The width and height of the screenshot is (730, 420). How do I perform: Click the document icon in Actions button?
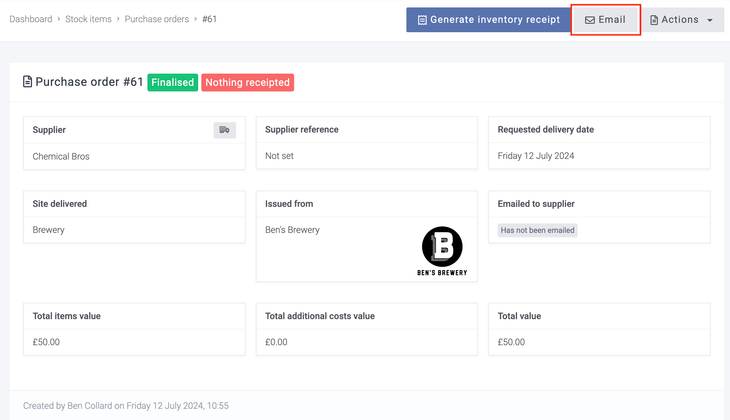point(654,20)
